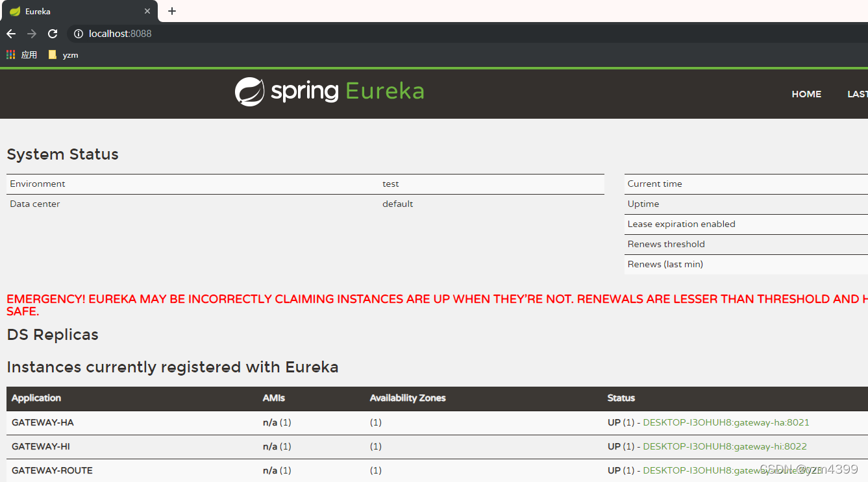
Task: Click the data center value 'default'
Action: click(x=397, y=204)
